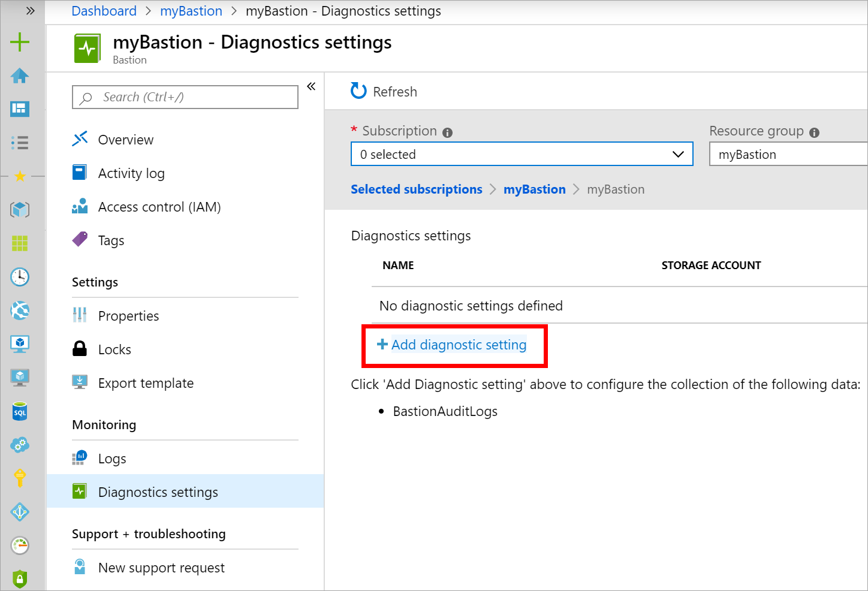
Task: Open the Virtual machines monitor icon in the sidebar
Action: click(x=20, y=344)
